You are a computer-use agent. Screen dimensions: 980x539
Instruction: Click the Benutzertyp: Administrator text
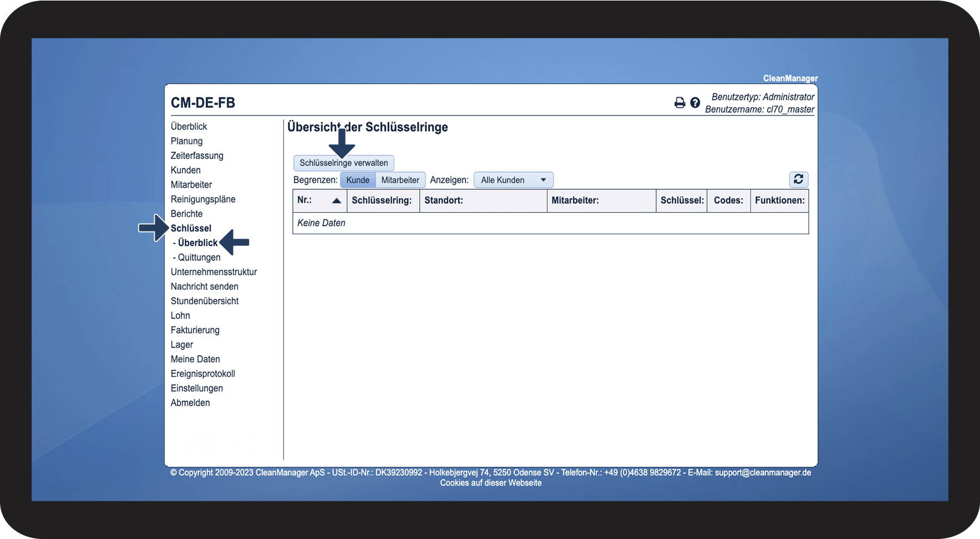(x=763, y=97)
